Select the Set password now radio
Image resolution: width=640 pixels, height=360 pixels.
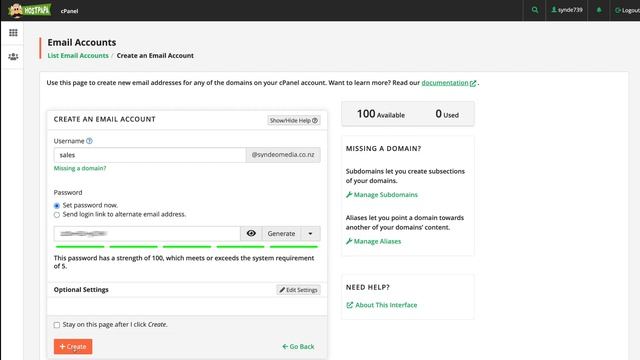click(x=57, y=205)
